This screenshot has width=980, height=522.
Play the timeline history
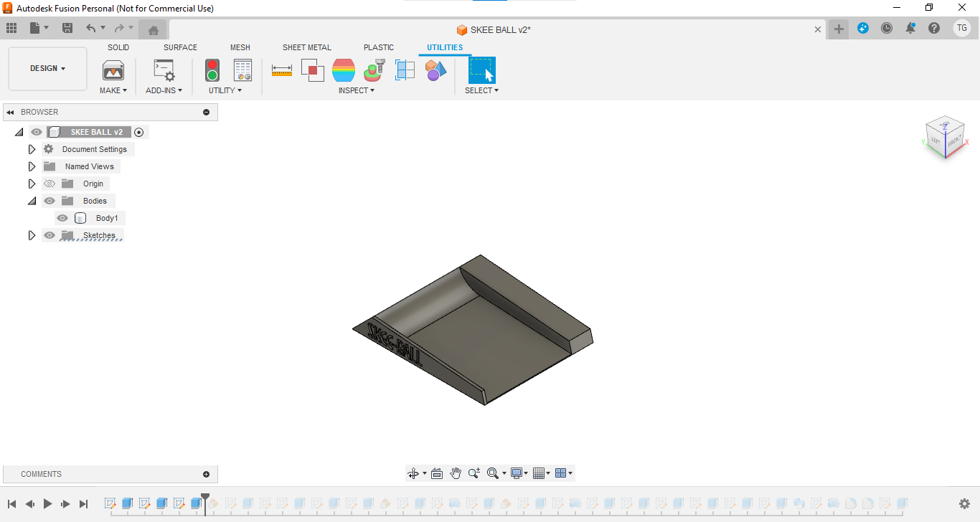pyautogui.click(x=47, y=504)
